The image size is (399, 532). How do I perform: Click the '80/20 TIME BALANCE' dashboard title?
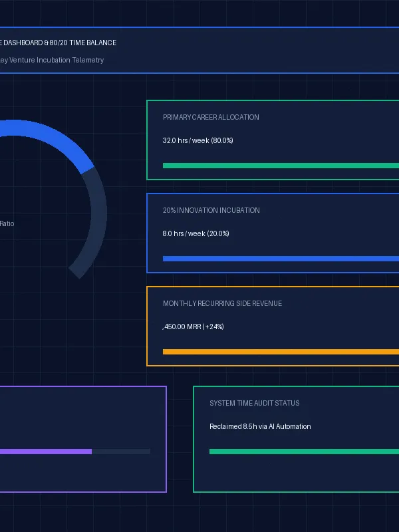(82, 43)
